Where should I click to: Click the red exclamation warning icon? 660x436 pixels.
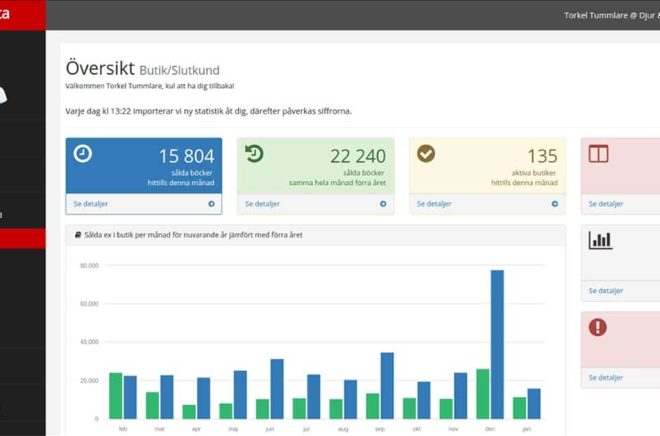[598, 327]
